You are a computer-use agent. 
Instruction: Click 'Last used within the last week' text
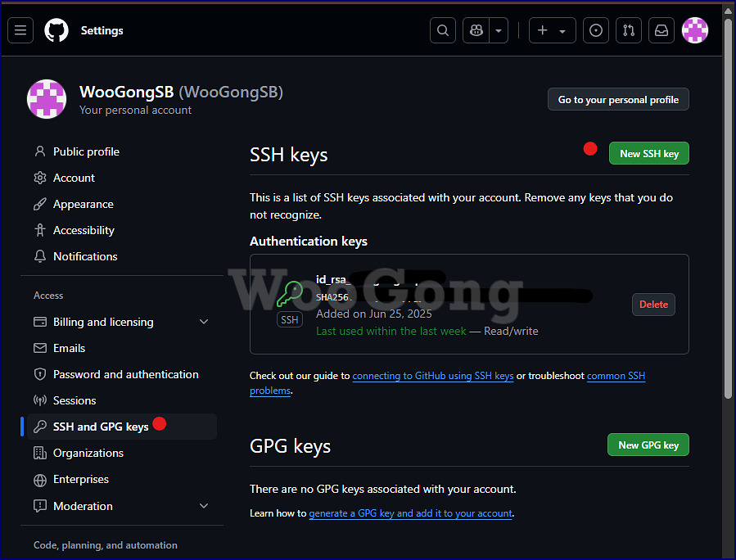391,332
